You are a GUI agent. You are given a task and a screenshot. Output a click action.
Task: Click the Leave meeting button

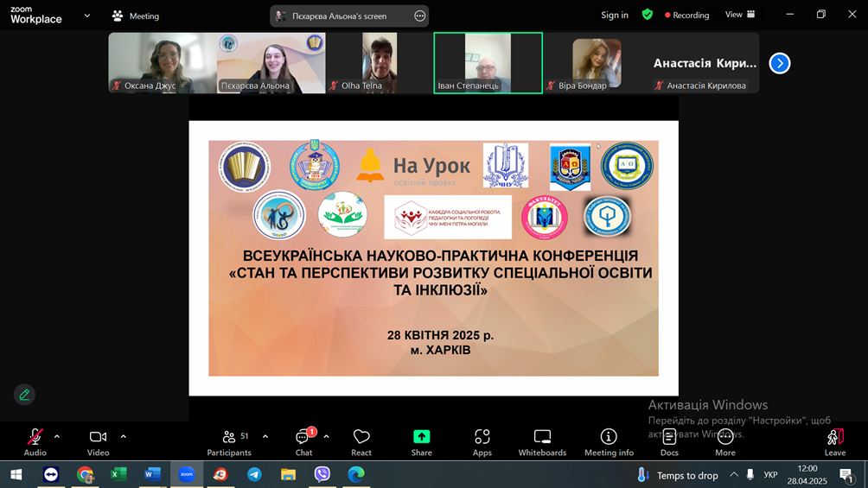835,442
